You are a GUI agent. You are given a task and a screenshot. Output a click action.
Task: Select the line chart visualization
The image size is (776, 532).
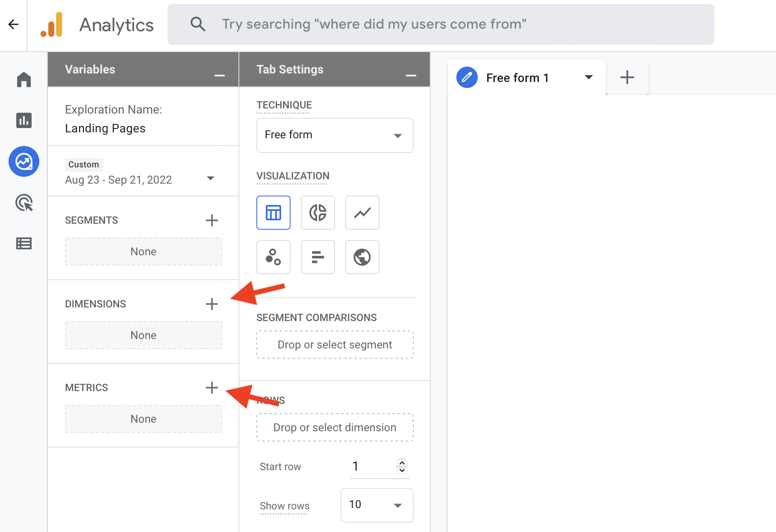362,212
